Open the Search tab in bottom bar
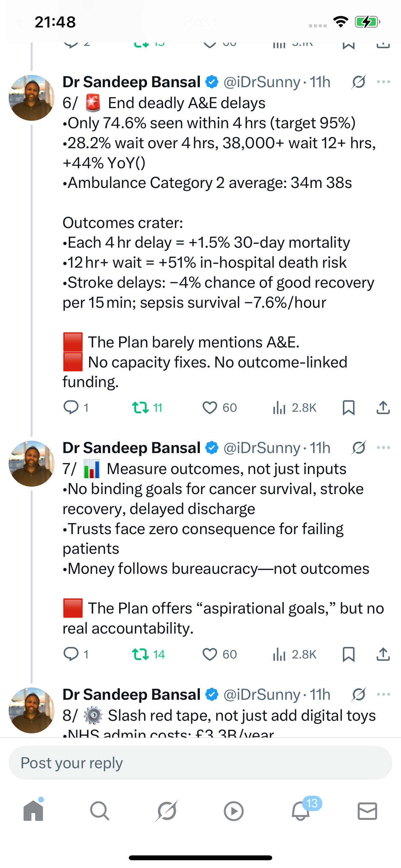The image size is (401, 868). [100, 811]
